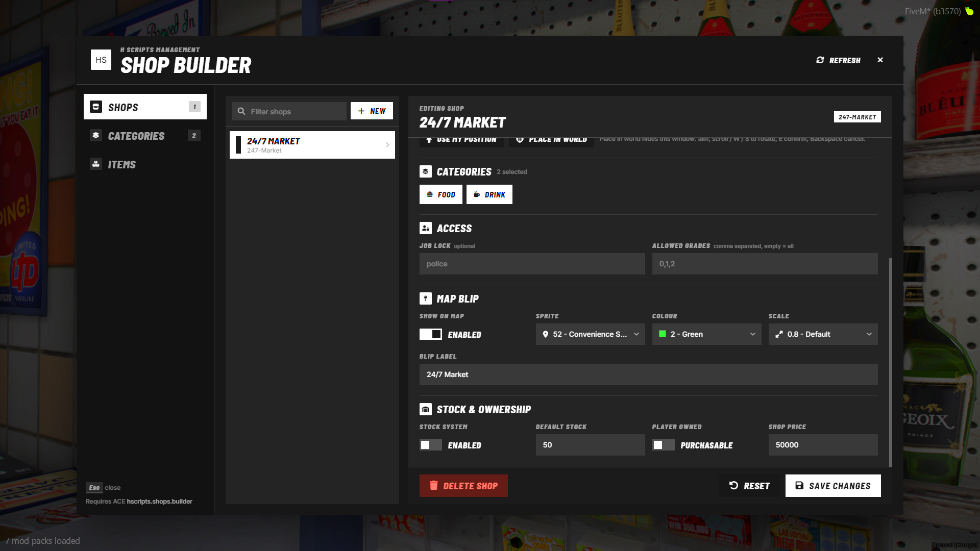The width and height of the screenshot is (980, 551).
Task: Click Save Changes button
Action: [833, 486]
